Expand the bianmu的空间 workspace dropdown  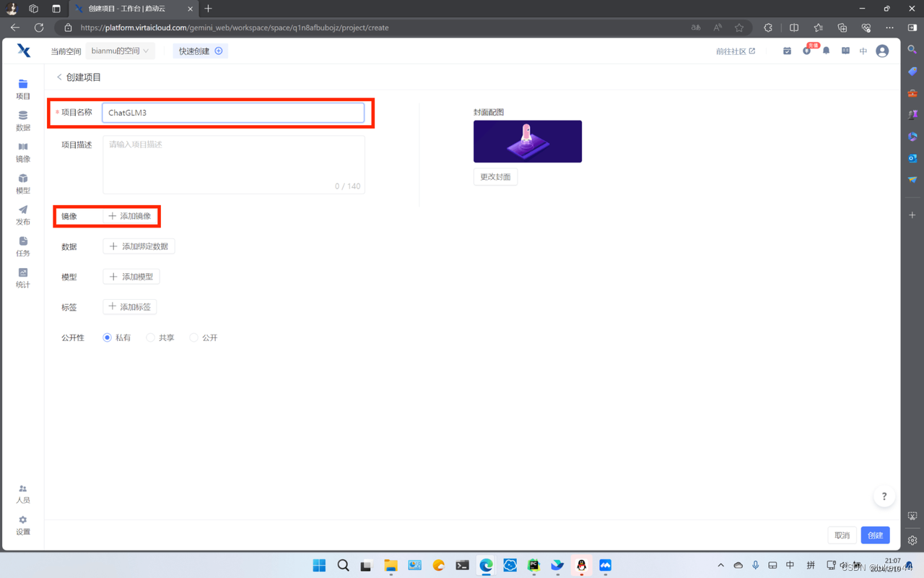pyautogui.click(x=120, y=51)
